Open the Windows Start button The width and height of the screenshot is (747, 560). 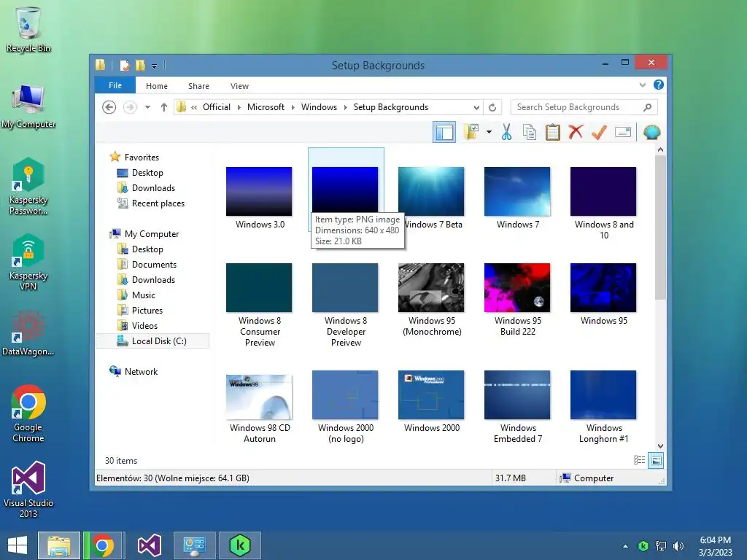click(x=18, y=545)
